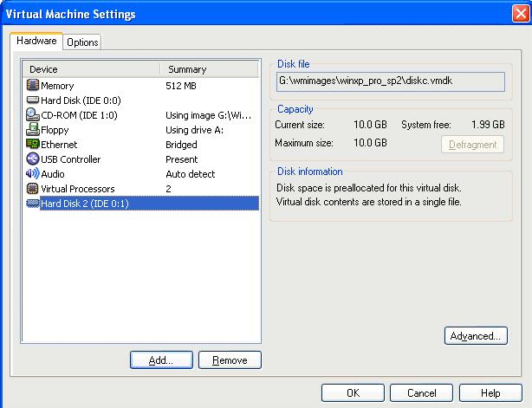Select the Hard Disk (IDE 0:0) icon
The image size is (532, 408).
pos(33,100)
